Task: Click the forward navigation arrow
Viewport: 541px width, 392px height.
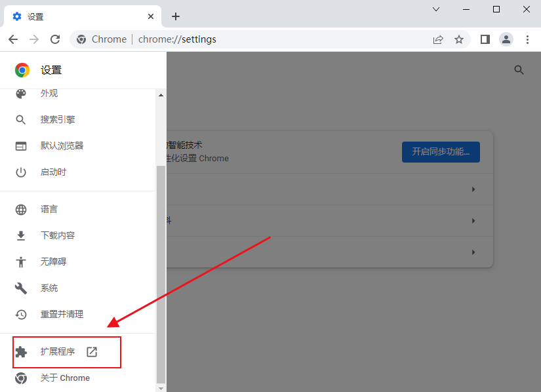Action: click(34, 39)
